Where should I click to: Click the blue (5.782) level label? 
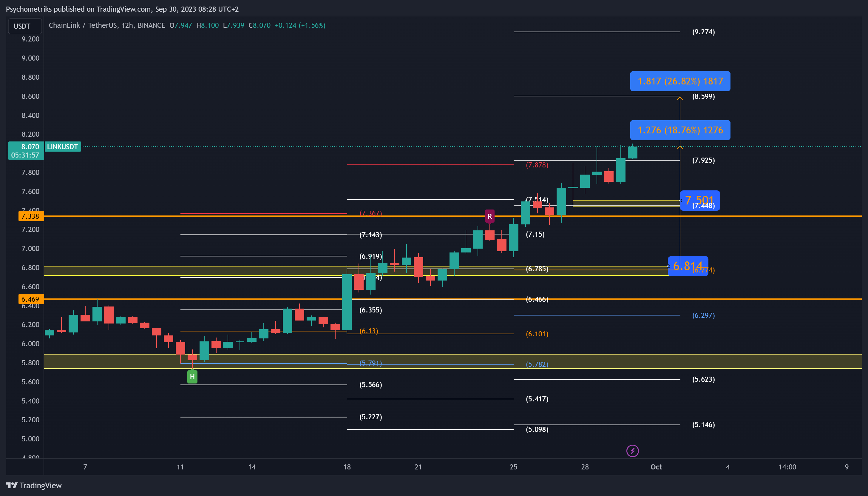click(537, 364)
